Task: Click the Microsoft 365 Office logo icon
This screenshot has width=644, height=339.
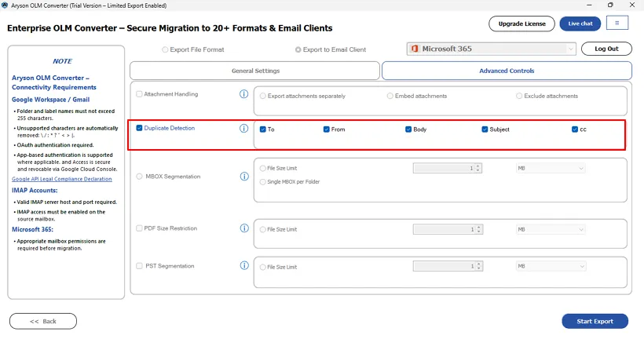Action: (x=414, y=49)
